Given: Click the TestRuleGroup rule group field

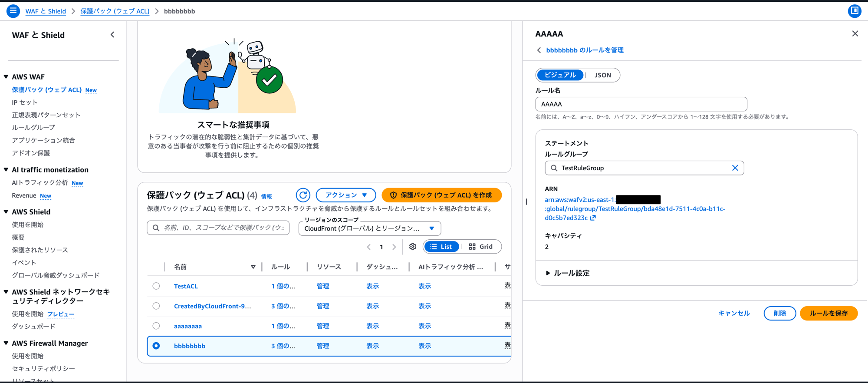Looking at the screenshot, I should [x=644, y=168].
